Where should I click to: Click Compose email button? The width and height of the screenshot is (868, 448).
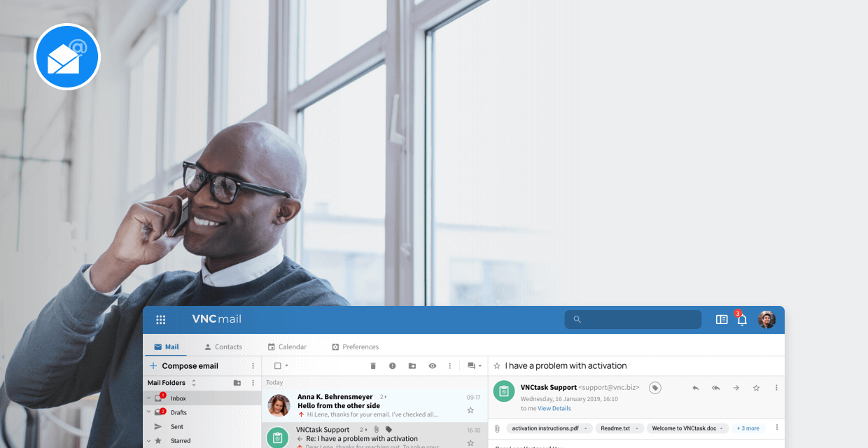183,365
